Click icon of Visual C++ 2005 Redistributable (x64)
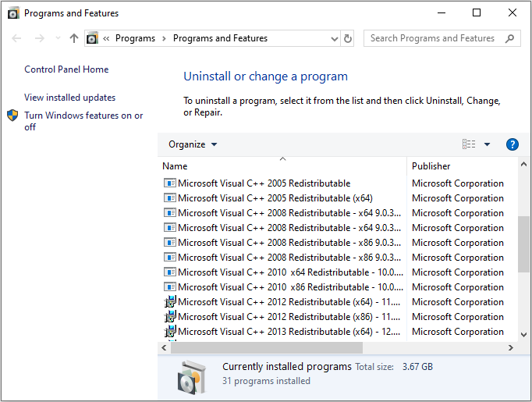This screenshot has width=532, height=402. 169,197
